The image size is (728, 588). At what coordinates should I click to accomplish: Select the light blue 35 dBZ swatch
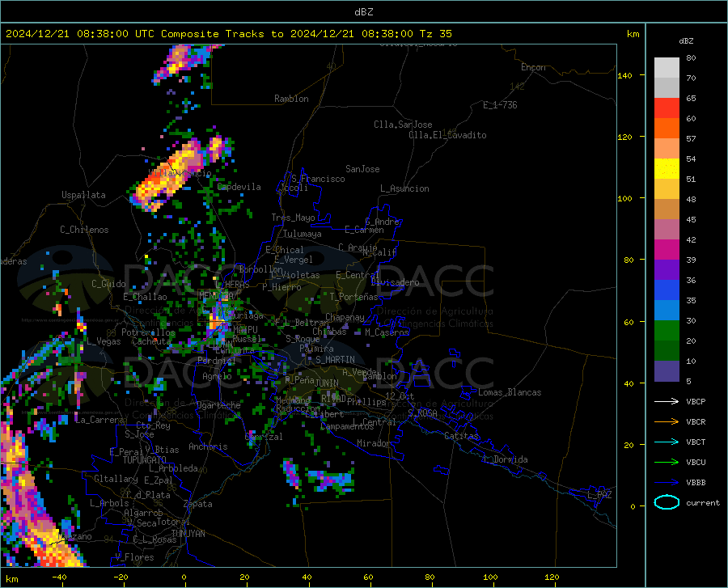(667, 311)
